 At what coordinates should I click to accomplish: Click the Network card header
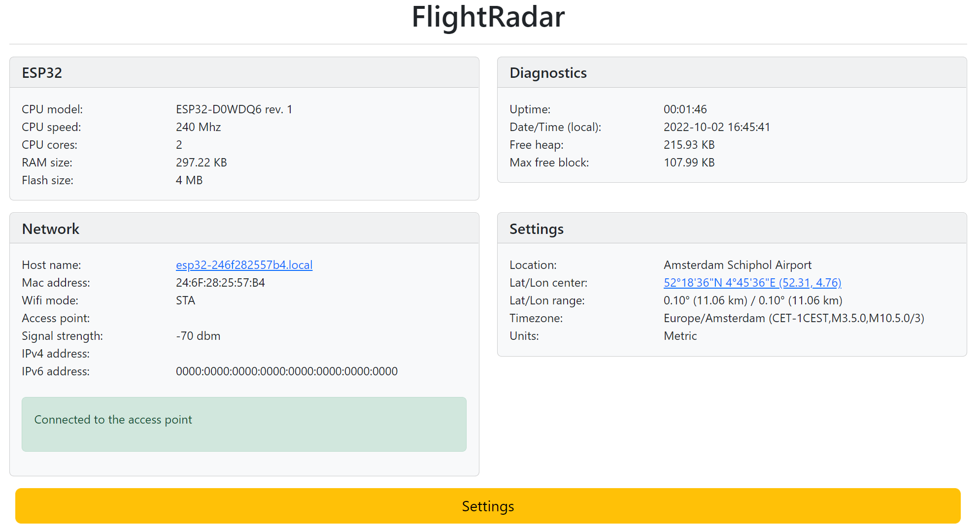coord(244,229)
